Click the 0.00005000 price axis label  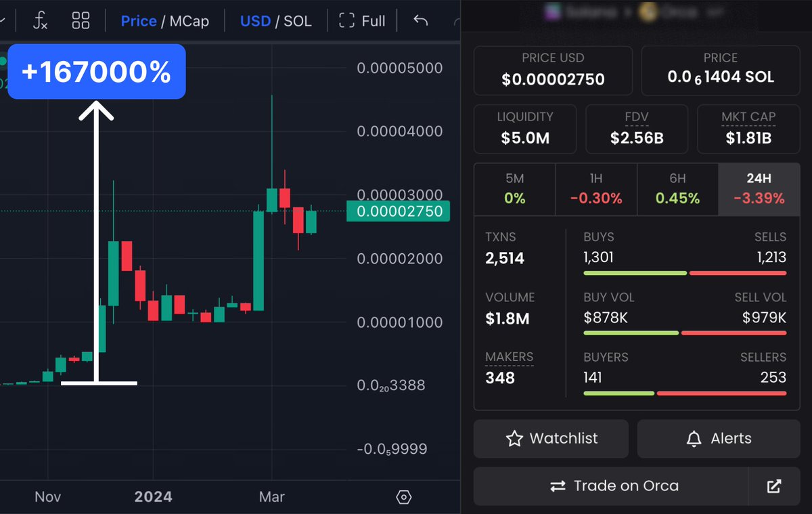point(400,68)
